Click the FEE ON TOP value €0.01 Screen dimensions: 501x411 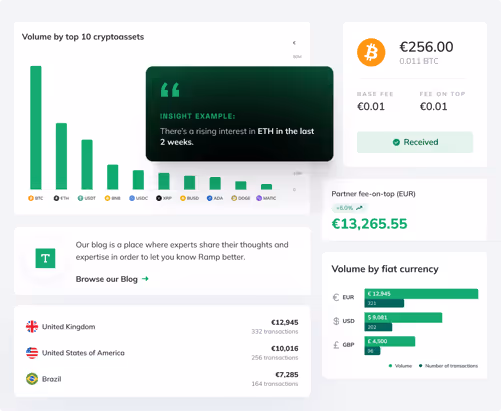tap(433, 107)
